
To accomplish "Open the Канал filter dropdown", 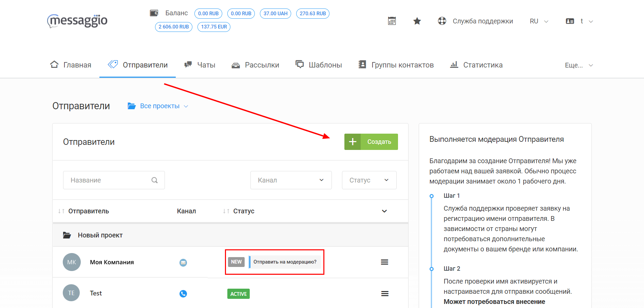I will click(291, 180).
